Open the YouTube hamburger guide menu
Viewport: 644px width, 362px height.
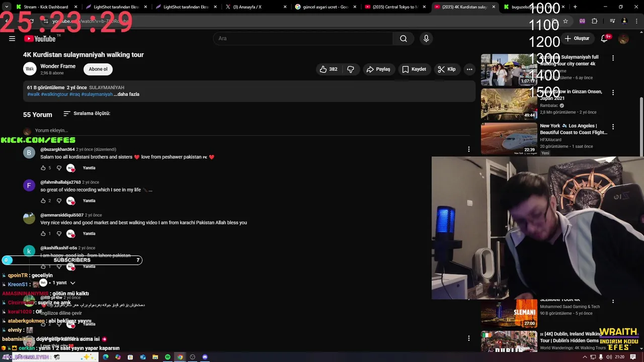[12, 39]
